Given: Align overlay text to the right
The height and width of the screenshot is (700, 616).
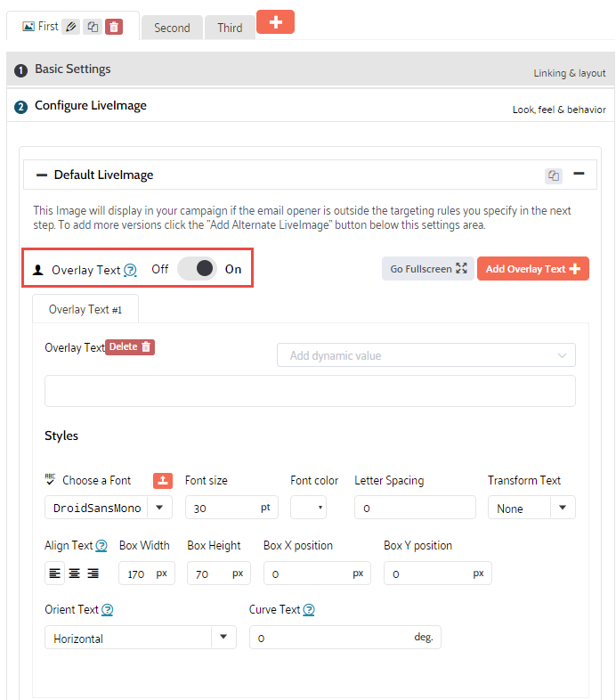Looking at the screenshot, I should tap(93, 574).
